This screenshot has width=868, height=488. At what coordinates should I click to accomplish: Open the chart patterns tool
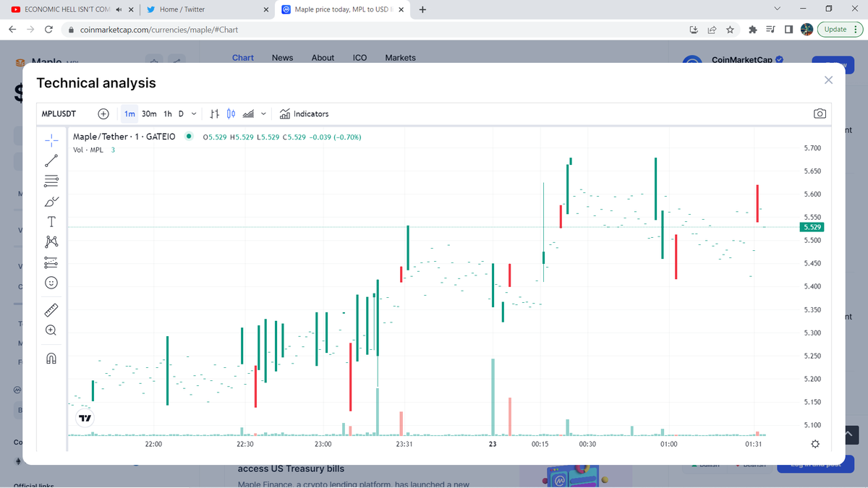(x=51, y=241)
